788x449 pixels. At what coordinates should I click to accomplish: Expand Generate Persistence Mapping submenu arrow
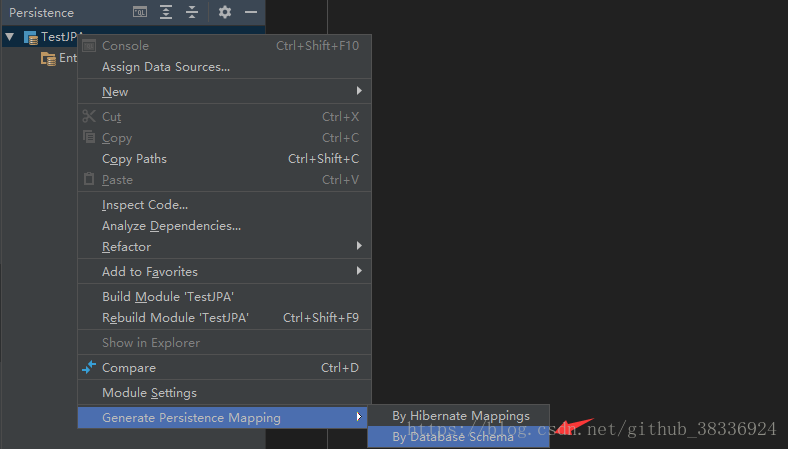pyautogui.click(x=359, y=417)
